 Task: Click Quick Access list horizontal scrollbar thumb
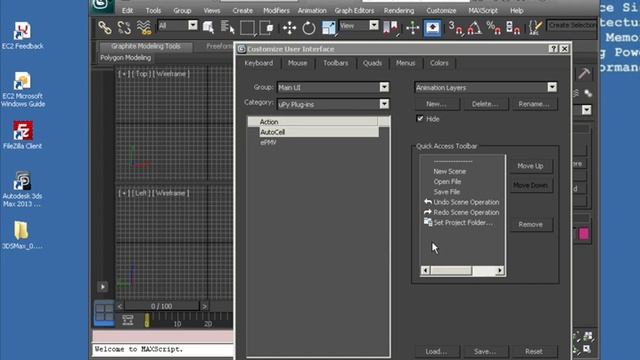pos(451,270)
